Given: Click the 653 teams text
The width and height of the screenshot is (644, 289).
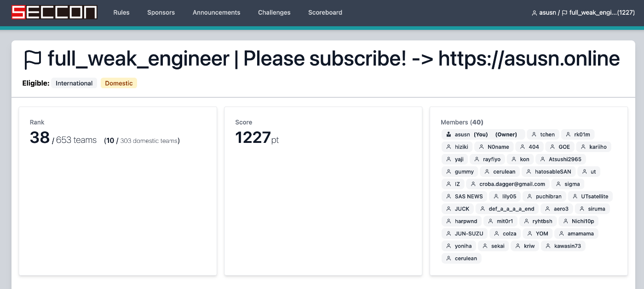Looking at the screenshot, I should [76, 140].
